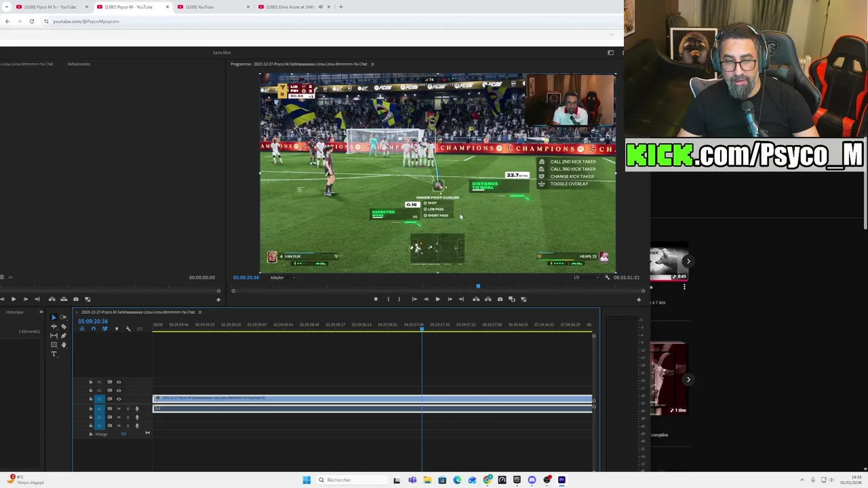This screenshot has height=488, width=868.
Task: Open timeline sequence panel menu
Action: click(x=200, y=312)
